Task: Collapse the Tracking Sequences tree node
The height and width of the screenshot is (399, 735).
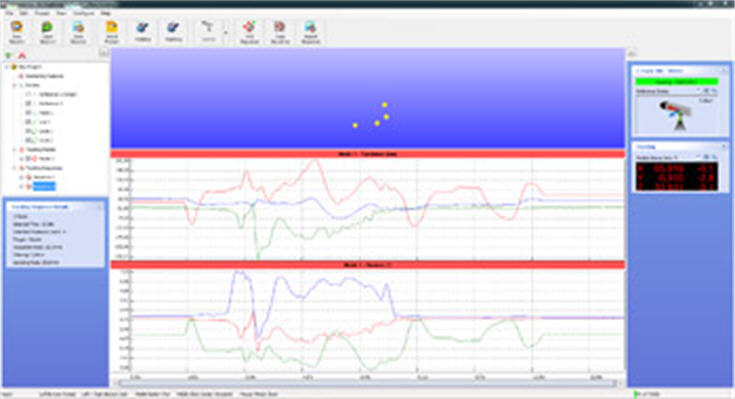Action: click(x=15, y=168)
